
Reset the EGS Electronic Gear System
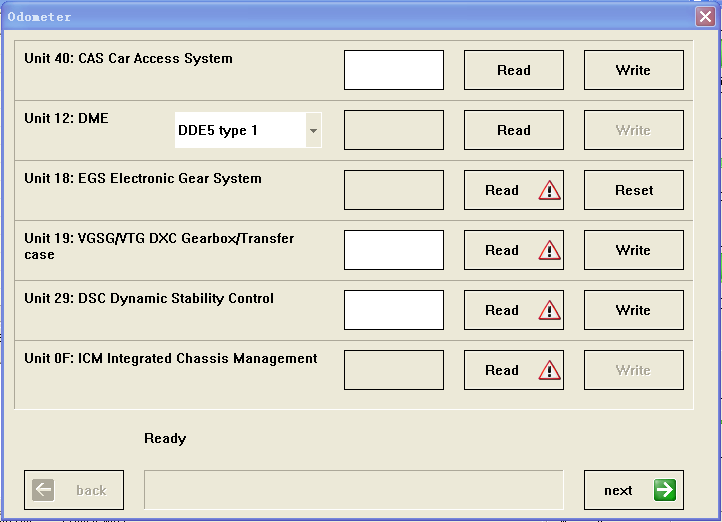[x=633, y=190]
